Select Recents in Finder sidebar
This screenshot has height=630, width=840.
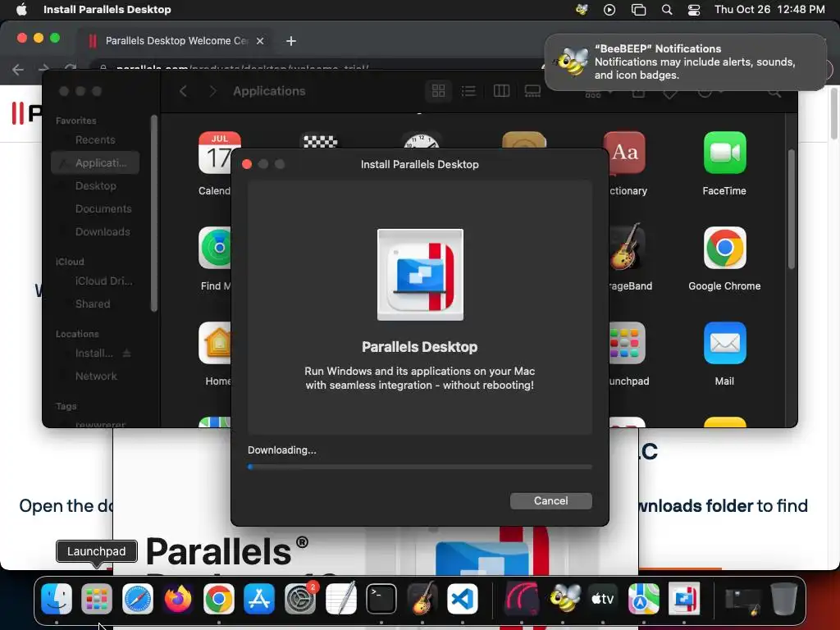(95, 139)
